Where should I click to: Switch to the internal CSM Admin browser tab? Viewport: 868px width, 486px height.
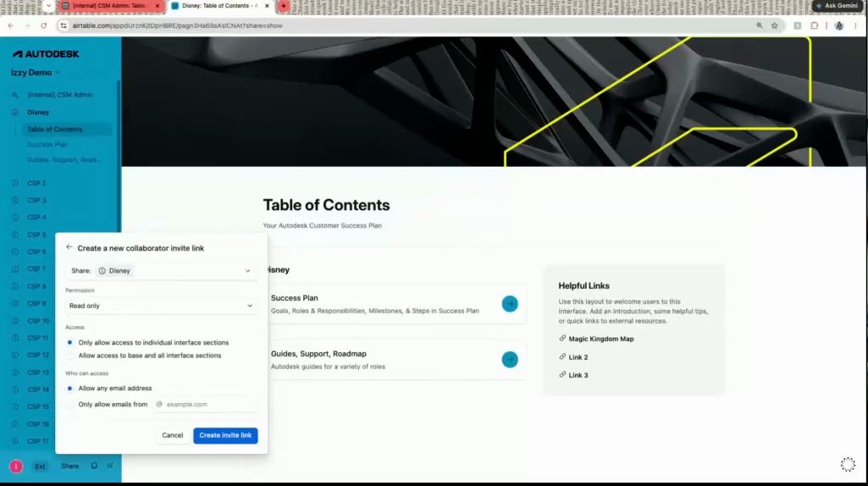[109, 6]
